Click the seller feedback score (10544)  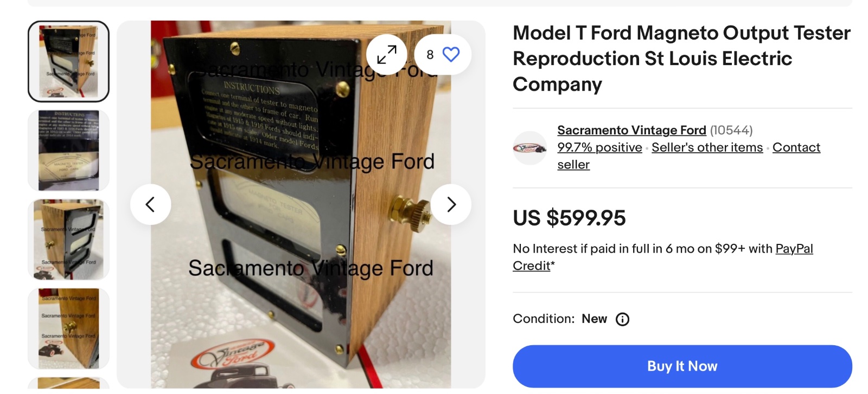coord(731,130)
